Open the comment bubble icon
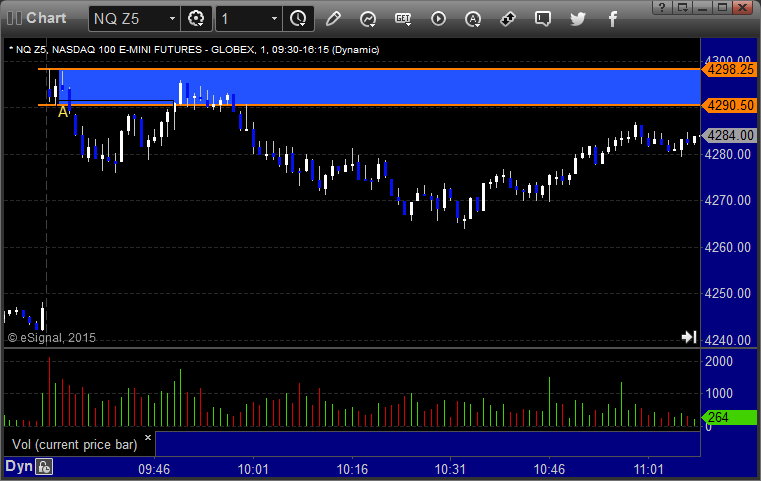The image size is (761, 481). click(543, 19)
